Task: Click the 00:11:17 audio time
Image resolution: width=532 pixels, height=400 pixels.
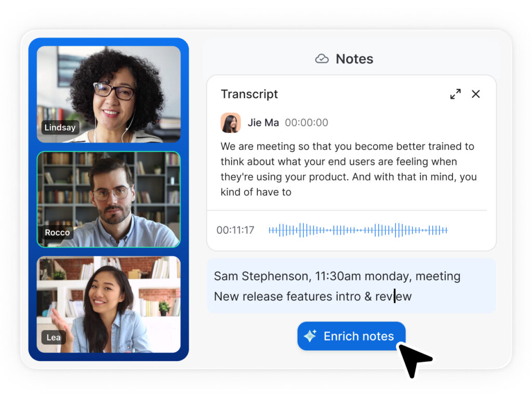Action: [x=235, y=230]
